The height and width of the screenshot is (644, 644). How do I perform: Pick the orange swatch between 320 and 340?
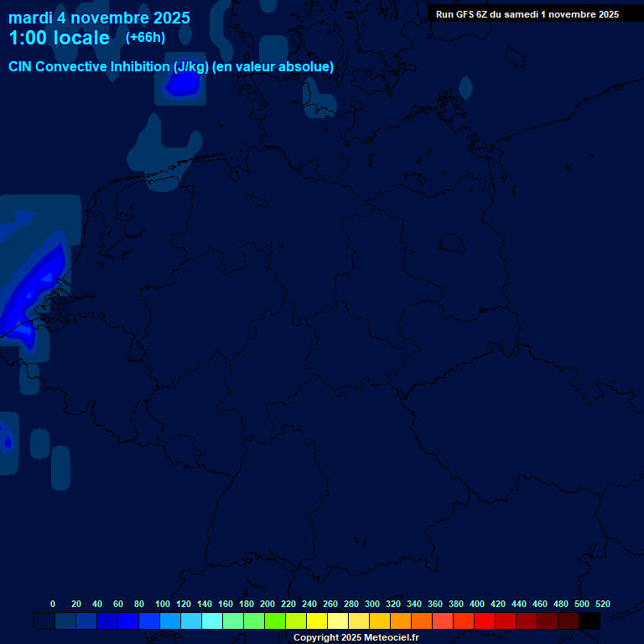tap(401, 621)
